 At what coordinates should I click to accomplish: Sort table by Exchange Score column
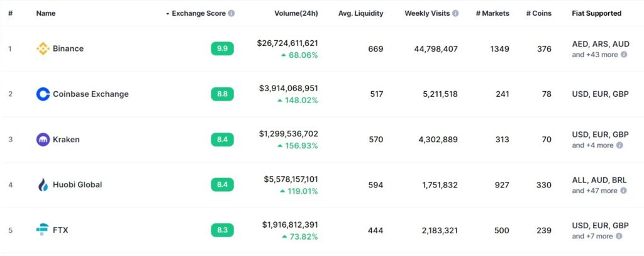198,13
